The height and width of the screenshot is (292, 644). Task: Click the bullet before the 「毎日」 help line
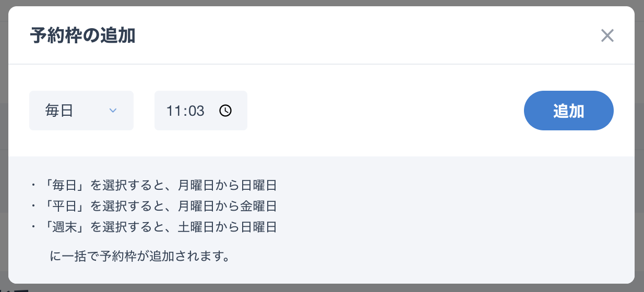(33, 185)
